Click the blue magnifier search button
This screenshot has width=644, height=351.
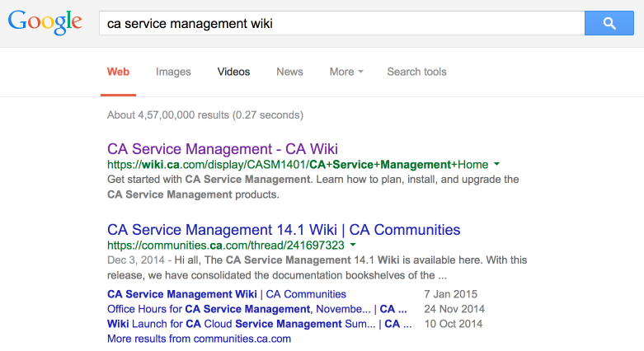(609, 23)
